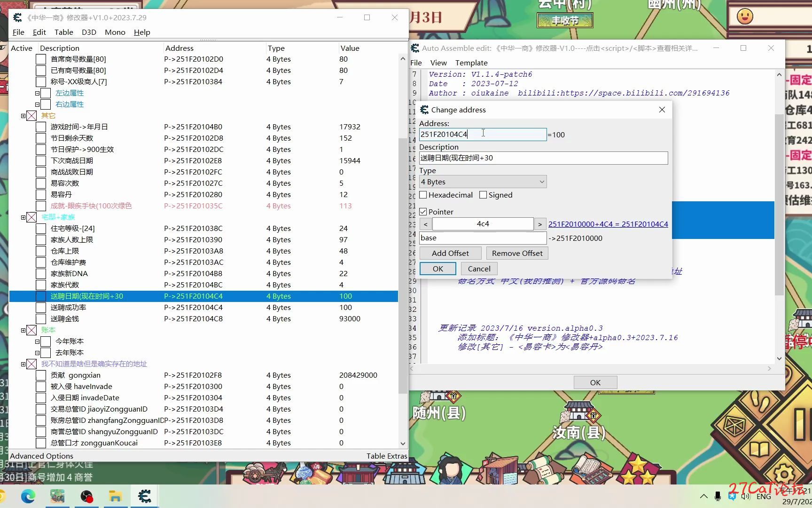Click the smiley face mood icon in game
This screenshot has height=508, width=812.
point(745,16)
